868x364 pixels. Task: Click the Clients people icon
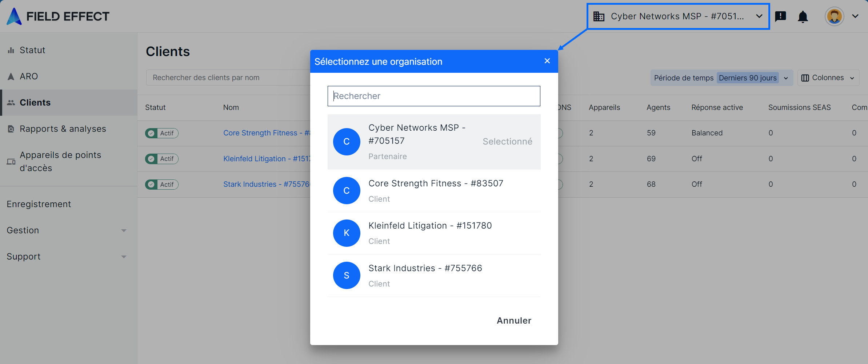coord(11,103)
